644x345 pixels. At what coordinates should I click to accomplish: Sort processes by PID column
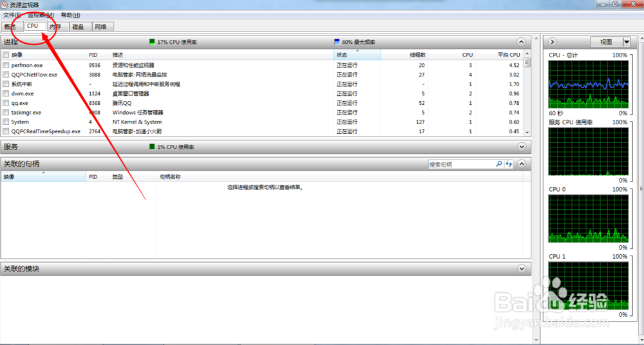click(x=99, y=55)
